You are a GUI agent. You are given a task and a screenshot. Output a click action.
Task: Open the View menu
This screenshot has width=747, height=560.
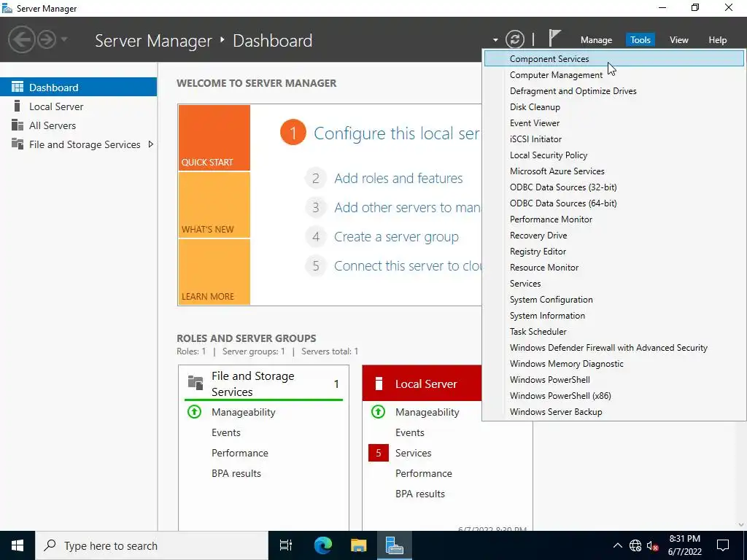click(678, 40)
